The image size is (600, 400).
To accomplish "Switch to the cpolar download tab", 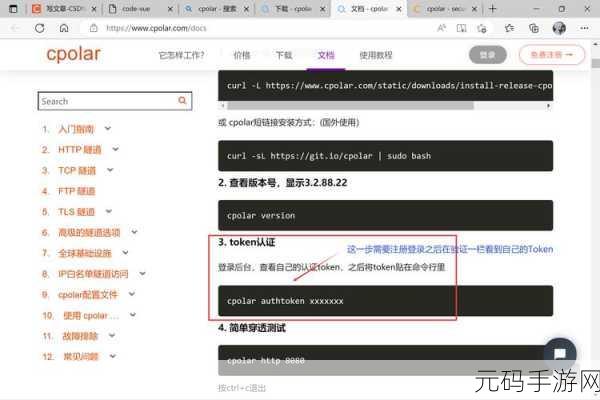I will click(293, 8).
